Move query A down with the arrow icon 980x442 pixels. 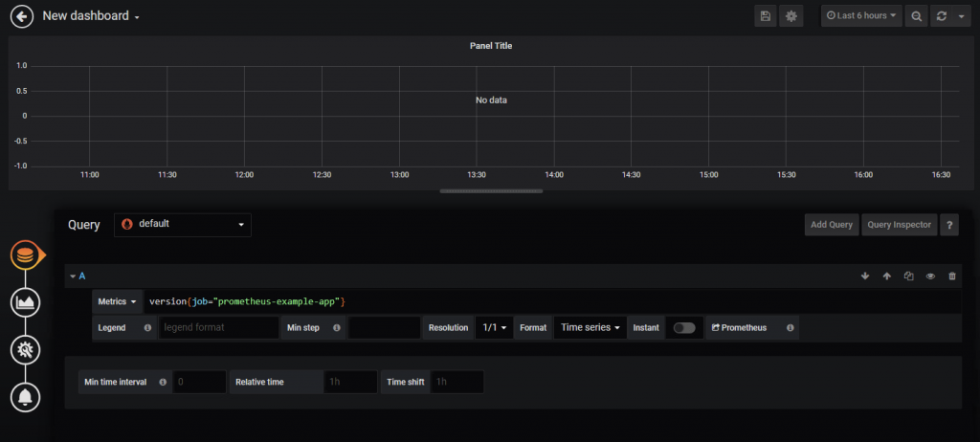pyautogui.click(x=865, y=276)
